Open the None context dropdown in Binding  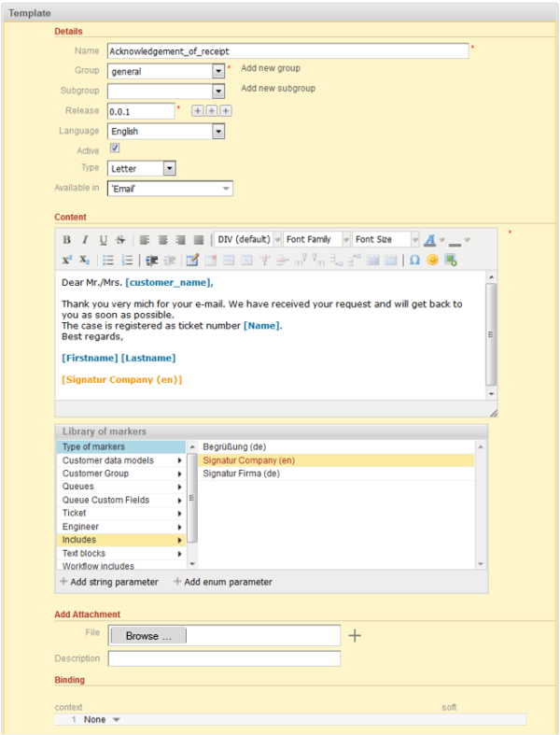[x=102, y=719]
